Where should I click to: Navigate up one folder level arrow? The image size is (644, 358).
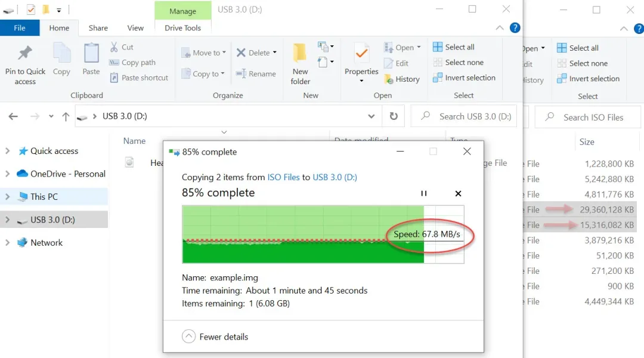(x=66, y=117)
